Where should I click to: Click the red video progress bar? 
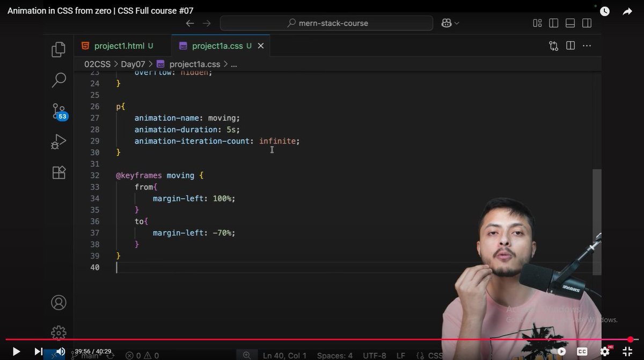tap(322, 340)
